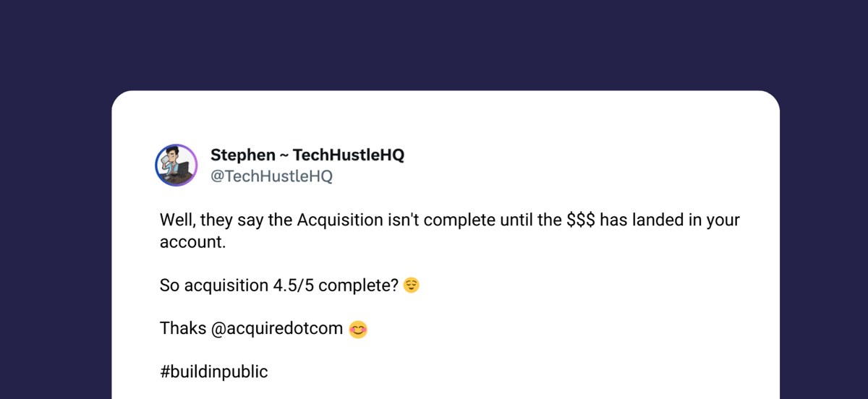Viewport: 868px width, 399px height.
Task: Click the TechHustleHQ profile avatar
Action: pos(176,165)
